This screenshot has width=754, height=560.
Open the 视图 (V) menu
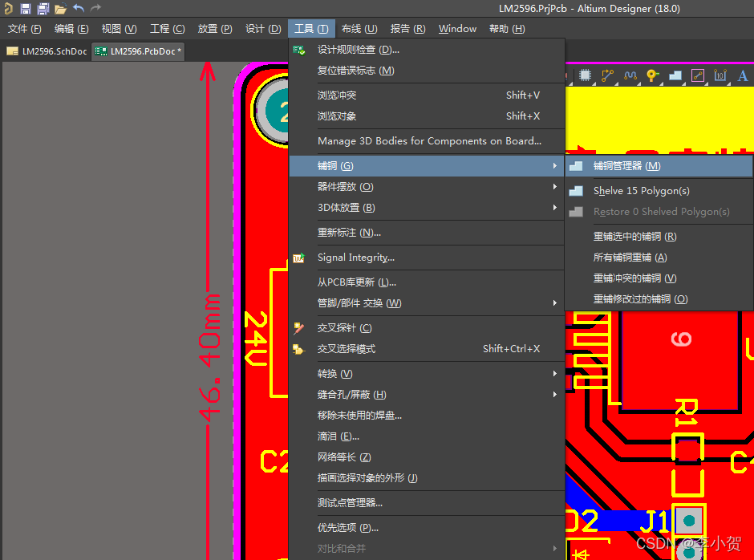click(119, 29)
